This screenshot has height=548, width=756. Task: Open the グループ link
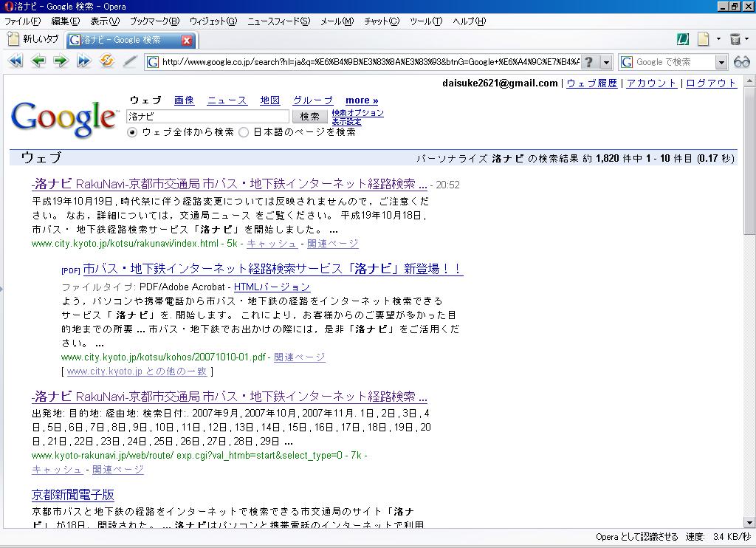[313, 100]
